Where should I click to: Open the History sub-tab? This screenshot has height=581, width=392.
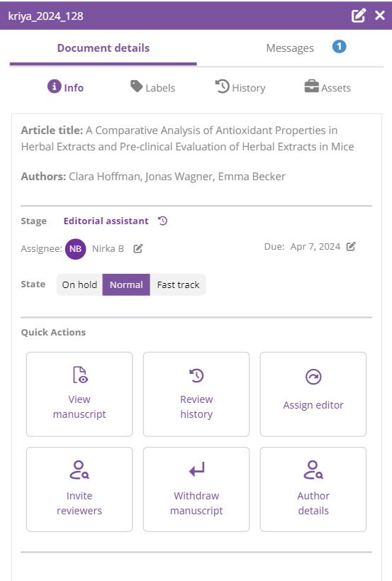[x=240, y=87]
